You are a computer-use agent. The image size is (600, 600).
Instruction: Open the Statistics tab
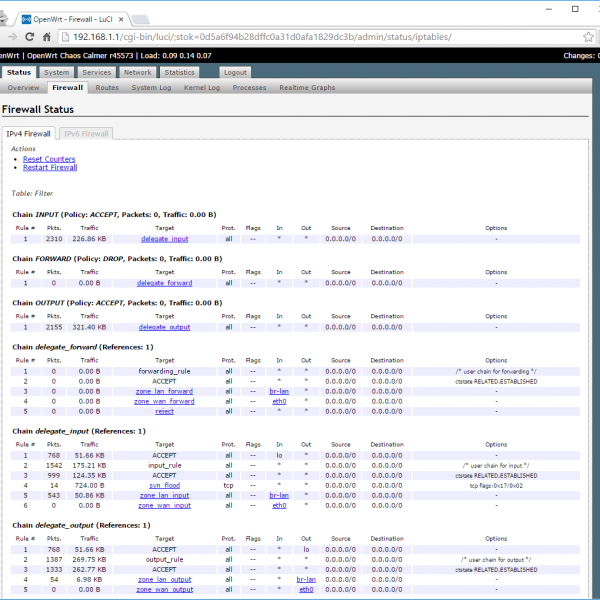coord(179,73)
